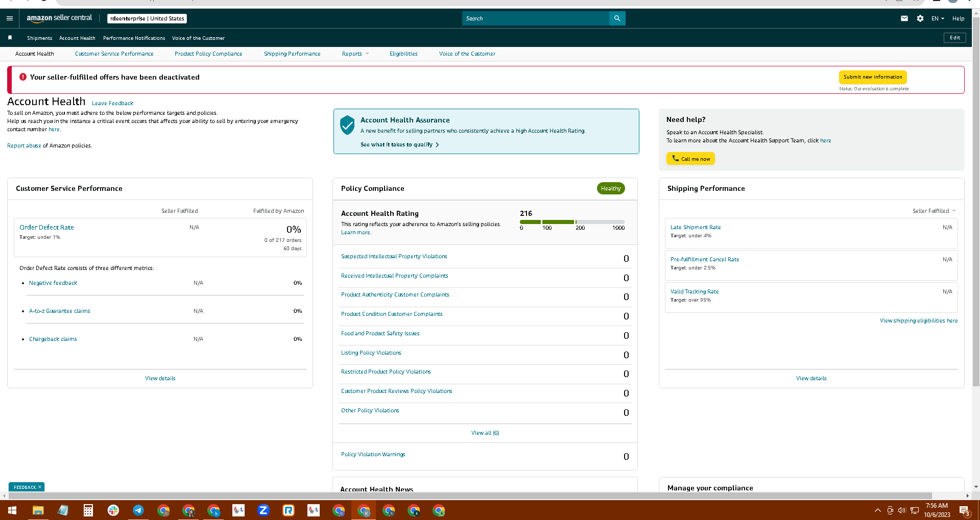
Task: Open Notepad from the taskbar
Action: coord(63,510)
